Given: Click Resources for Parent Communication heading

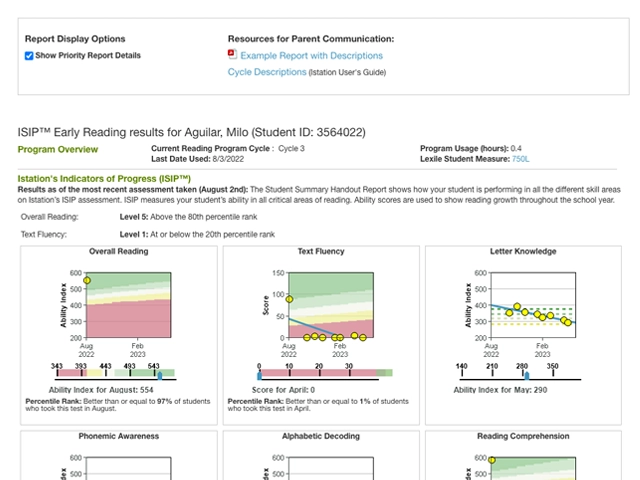Looking at the screenshot, I should [311, 39].
